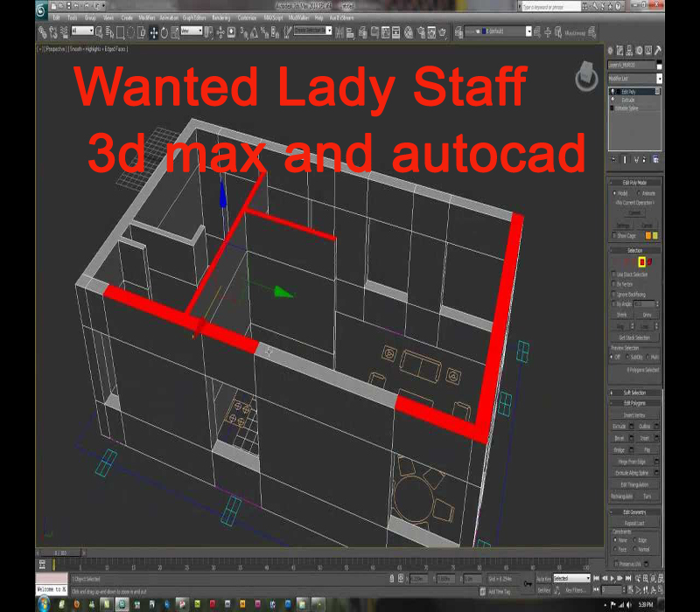Enable Use Stack Selection checkbox

(x=614, y=275)
